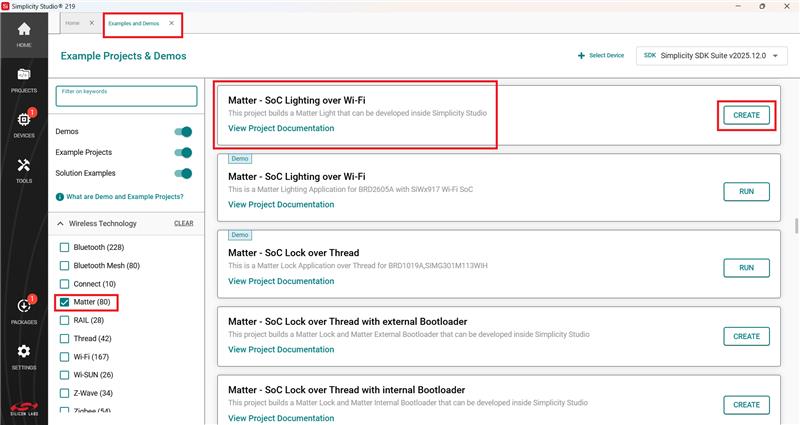800x425 pixels.
Task: Open the Settings gear in sidebar
Action: coord(24,357)
